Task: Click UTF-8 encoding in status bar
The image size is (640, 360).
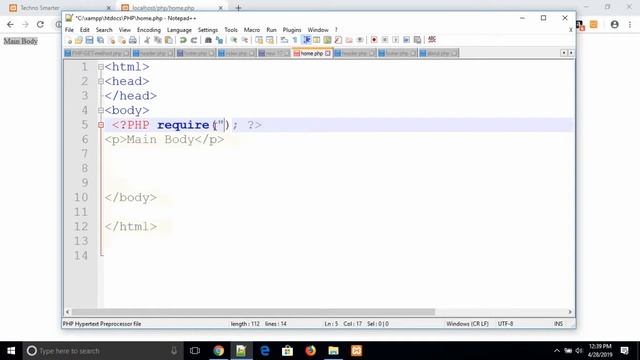Action: (505, 324)
